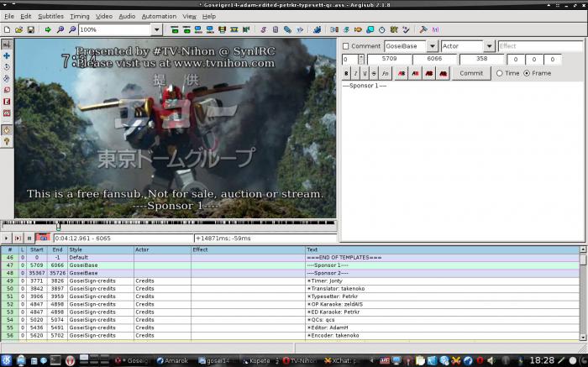The height and width of the screenshot is (367, 588).
Task: Pick primary color AB button
Action: pyautogui.click(x=402, y=73)
